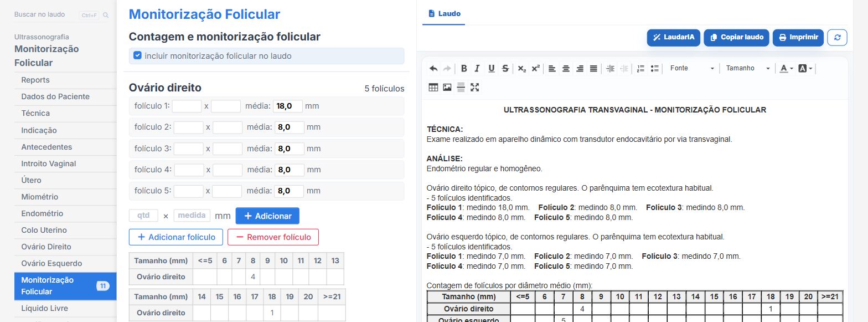Decrease paragraph indent
The width and height of the screenshot is (868, 322).
[624, 69]
